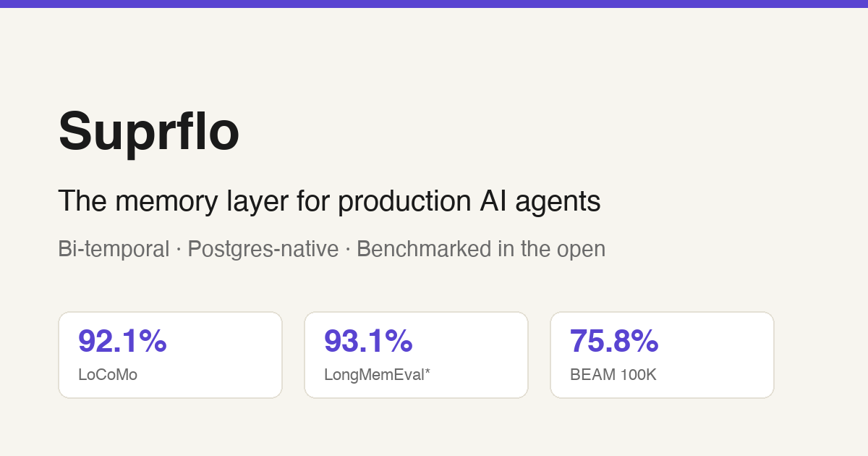Click the 75.8% score value

click(x=614, y=341)
